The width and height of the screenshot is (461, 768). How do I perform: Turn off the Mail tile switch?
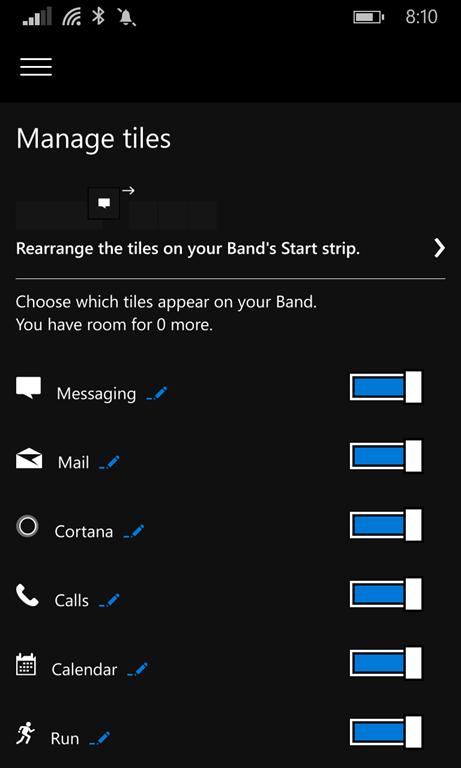[386, 456]
